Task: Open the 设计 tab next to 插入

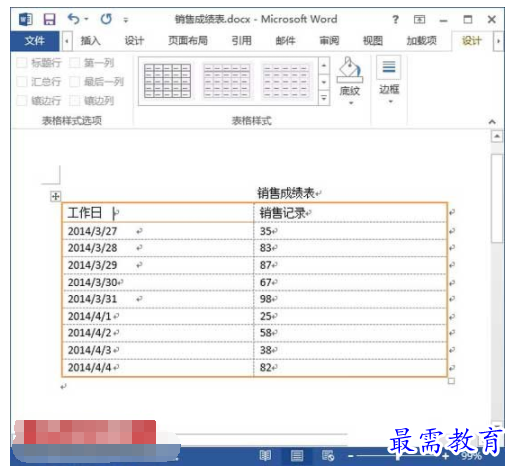Action: pos(134,41)
